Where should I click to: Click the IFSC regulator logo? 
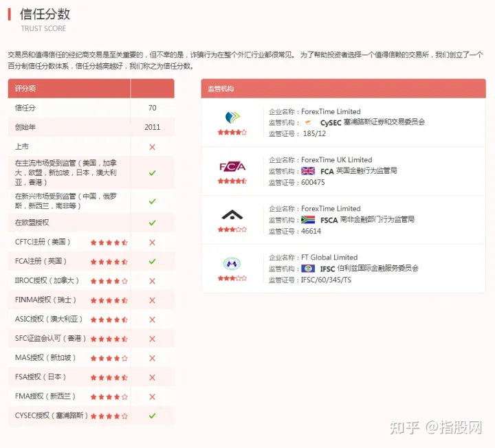click(x=232, y=263)
